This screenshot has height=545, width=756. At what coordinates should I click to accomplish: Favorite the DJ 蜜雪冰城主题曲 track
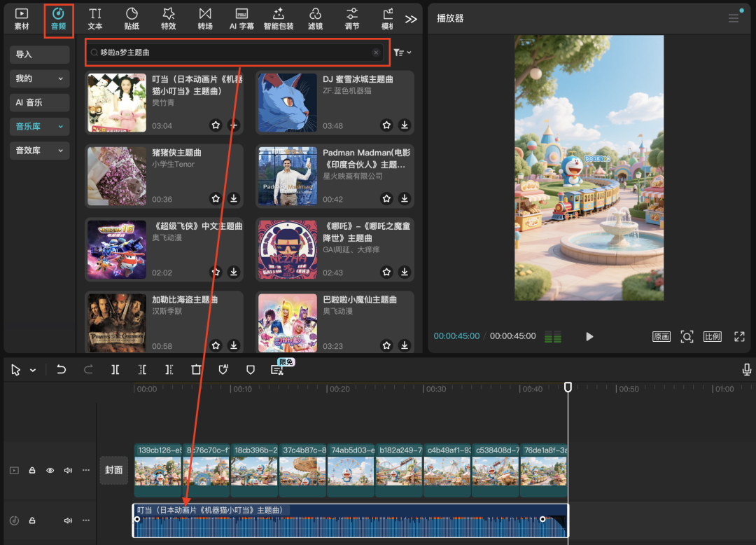pos(386,125)
